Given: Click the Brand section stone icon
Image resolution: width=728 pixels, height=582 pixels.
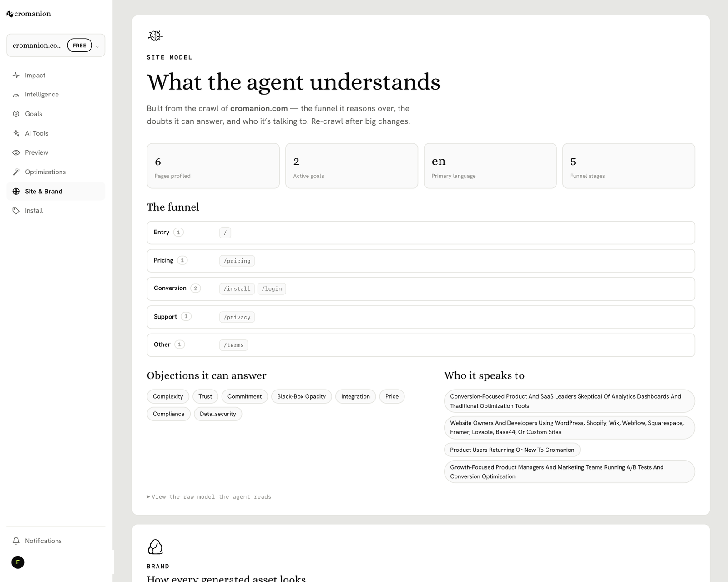Looking at the screenshot, I should coord(155,547).
